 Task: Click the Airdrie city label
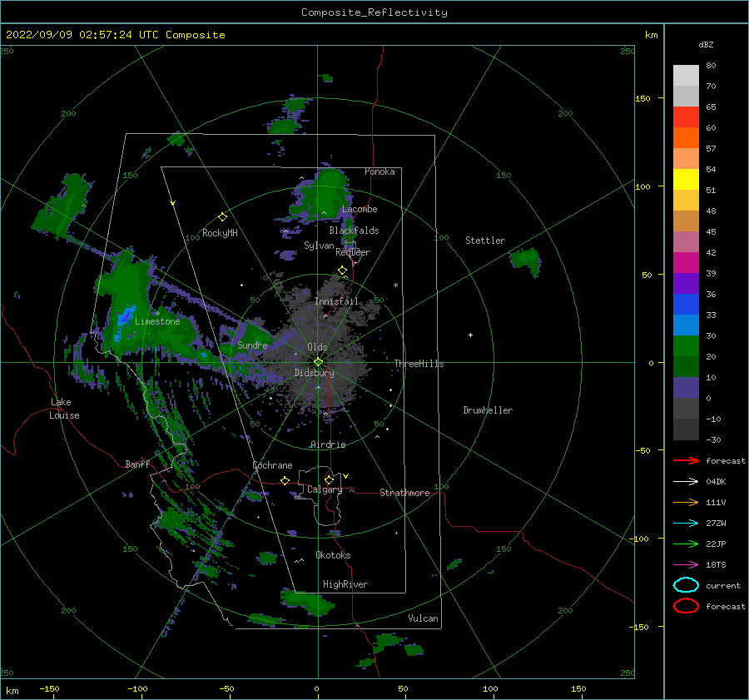click(x=328, y=444)
